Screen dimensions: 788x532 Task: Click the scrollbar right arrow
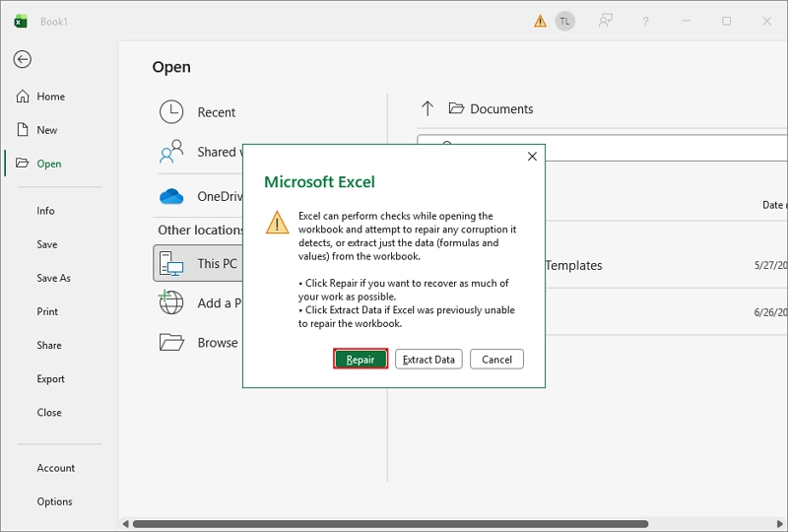tap(780, 524)
